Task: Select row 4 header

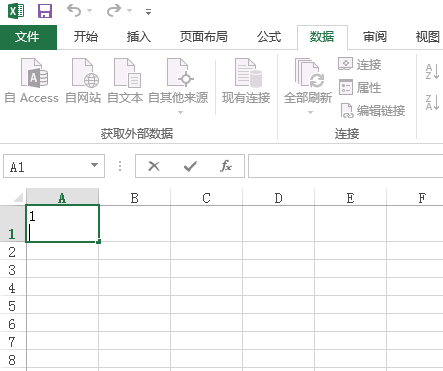Action: pyautogui.click(x=13, y=287)
